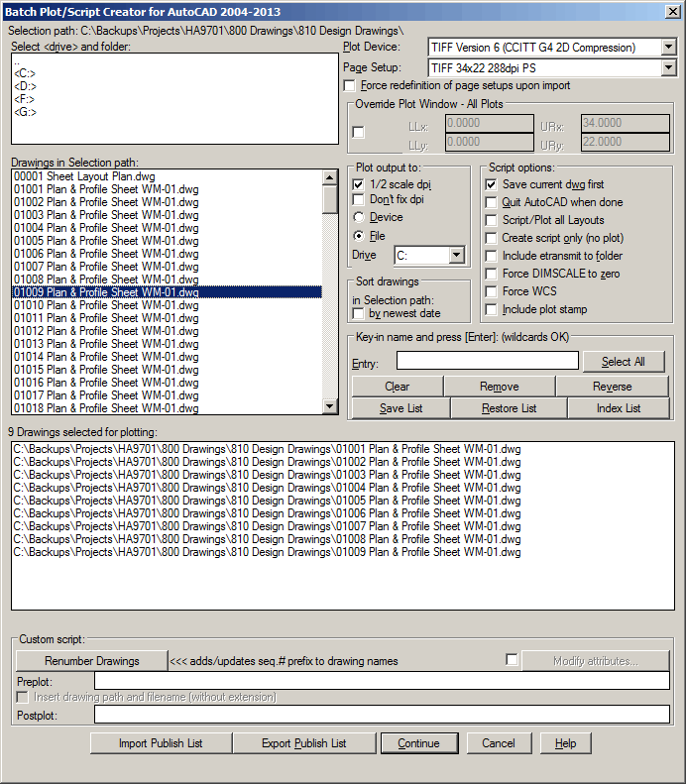The width and height of the screenshot is (686, 784).
Task: Select the <F:> drive entry
Action: [x=25, y=99]
